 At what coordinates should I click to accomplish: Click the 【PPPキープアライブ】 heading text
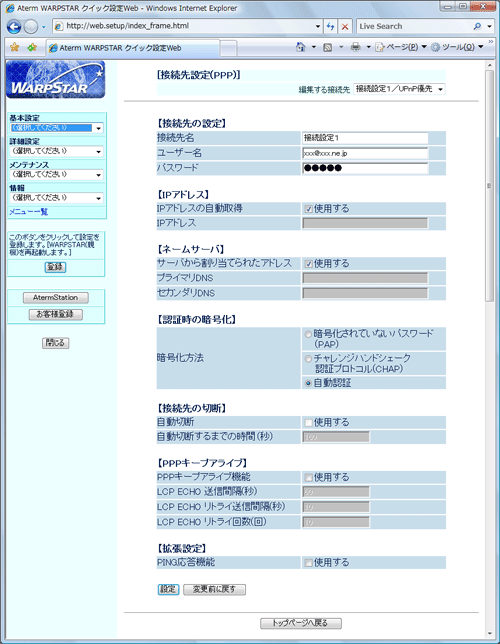[203, 463]
